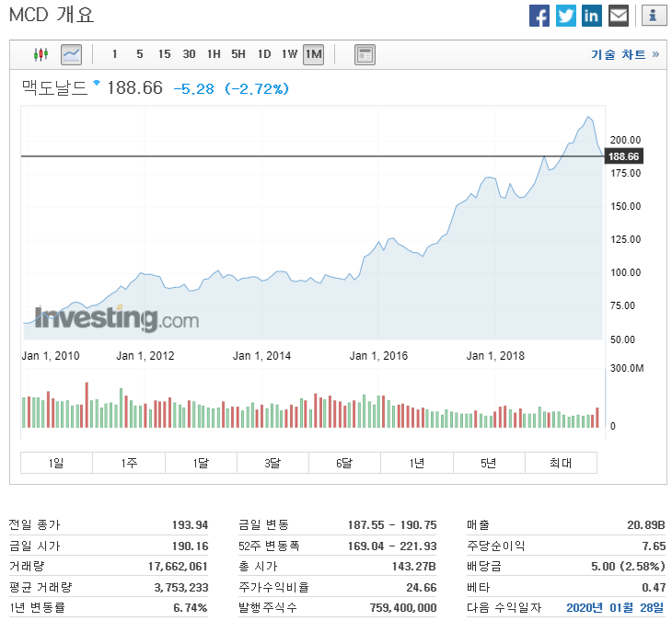Choose the 1년 time range
The height and width of the screenshot is (621, 672).
417,463
